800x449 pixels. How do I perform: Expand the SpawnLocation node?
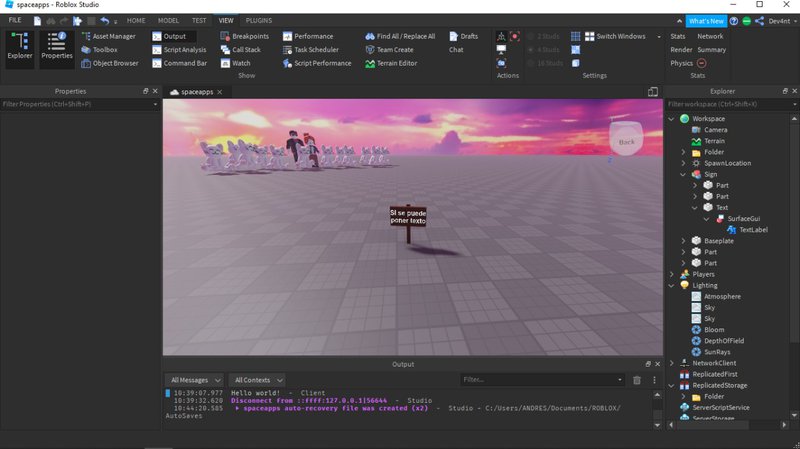click(684, 163)
